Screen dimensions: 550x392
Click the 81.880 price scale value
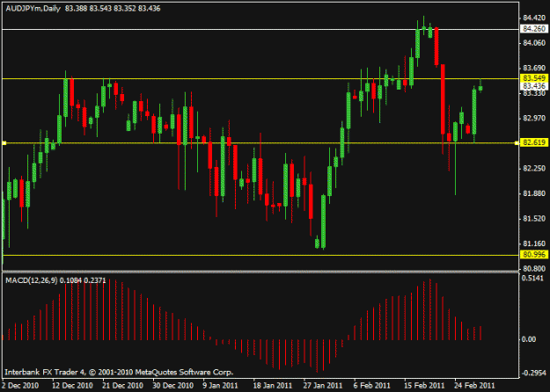[534, 193]
